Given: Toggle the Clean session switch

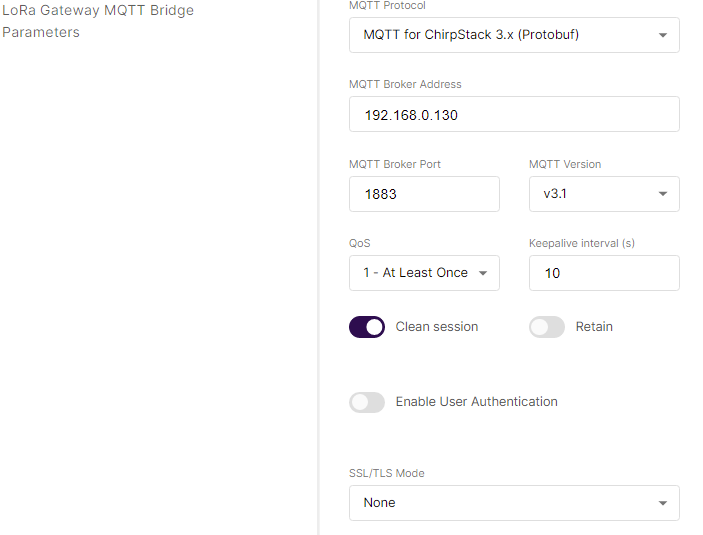Looking at the screenshot, I should (367, 327).
